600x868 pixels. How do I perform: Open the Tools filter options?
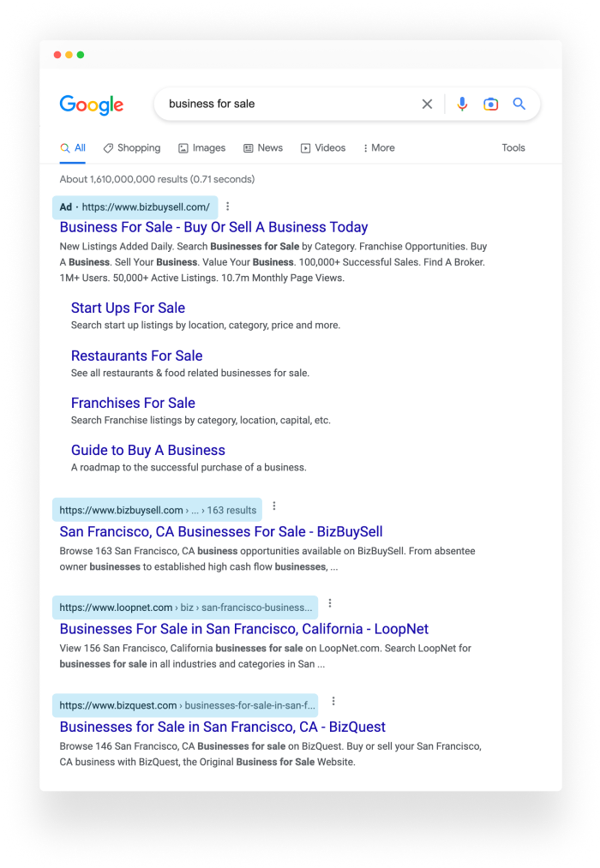pos(513,147)
